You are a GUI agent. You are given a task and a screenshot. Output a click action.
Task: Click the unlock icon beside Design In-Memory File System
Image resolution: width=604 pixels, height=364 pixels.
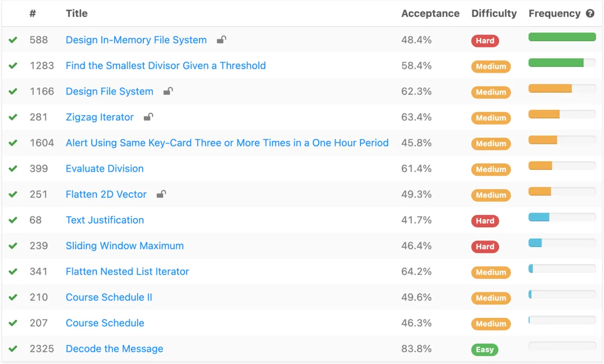pos(221,40)
